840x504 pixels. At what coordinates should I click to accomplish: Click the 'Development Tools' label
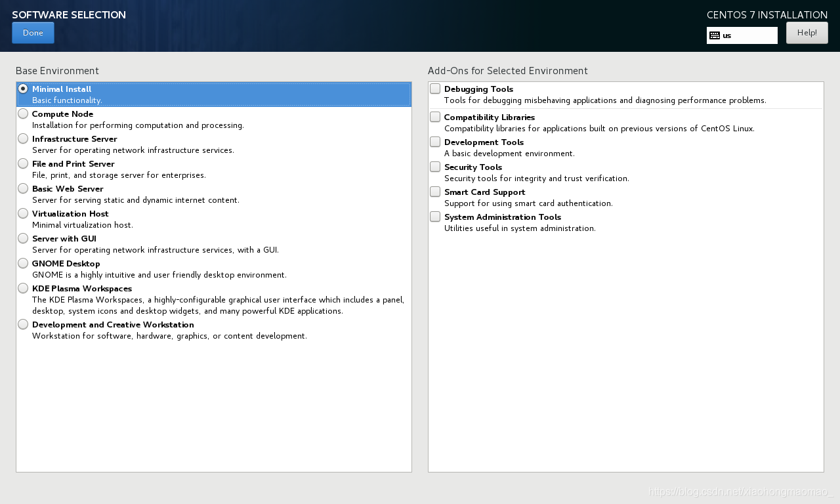coord(484,142)
